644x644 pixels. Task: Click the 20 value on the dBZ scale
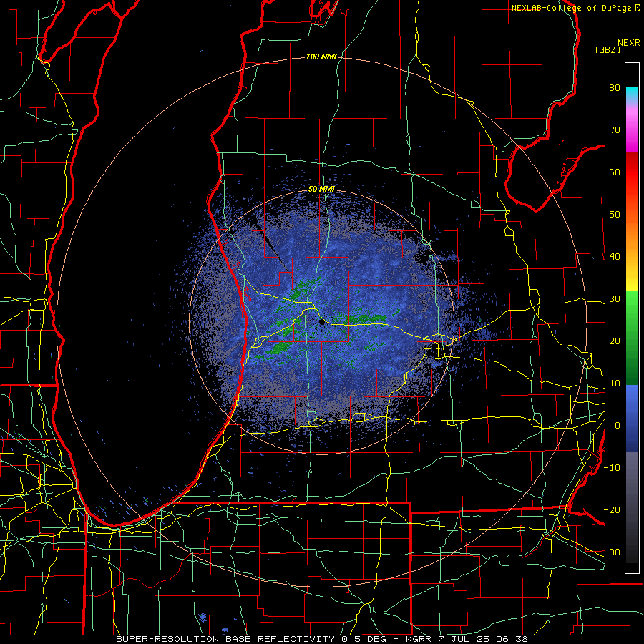pyautogui.click(x=615, y=341)
